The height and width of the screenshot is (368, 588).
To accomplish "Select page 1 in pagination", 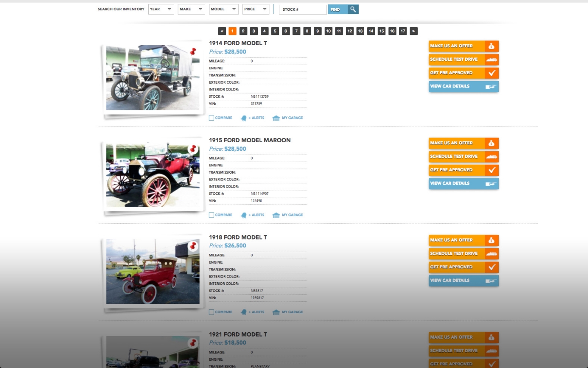I will click(232, 31).
